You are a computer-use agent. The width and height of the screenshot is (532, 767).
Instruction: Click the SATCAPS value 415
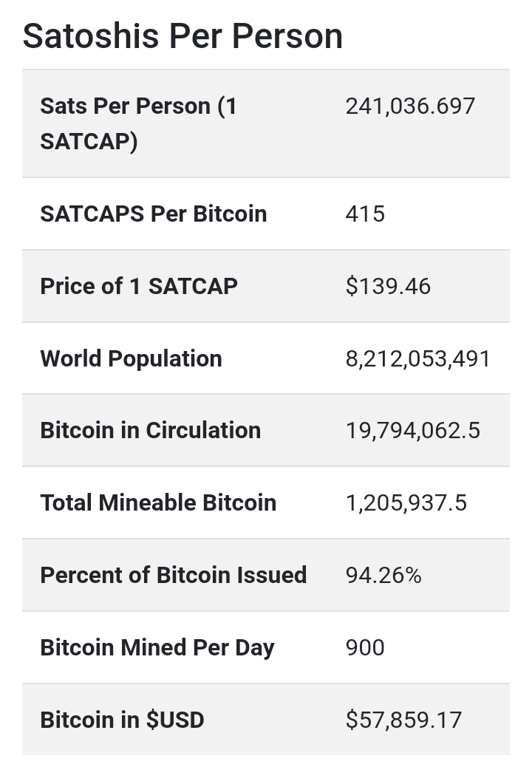[365, 214]
